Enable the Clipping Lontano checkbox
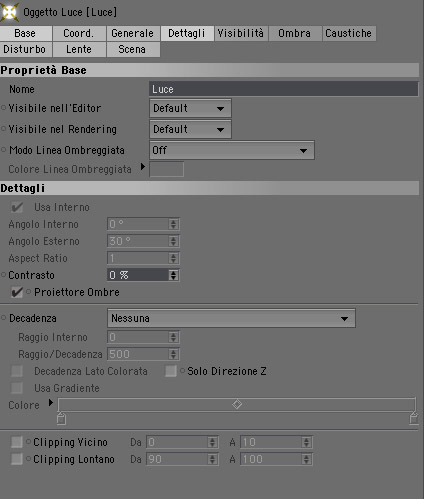The height and width of the screenshot is (499, 424). click(x=17, y=459)
